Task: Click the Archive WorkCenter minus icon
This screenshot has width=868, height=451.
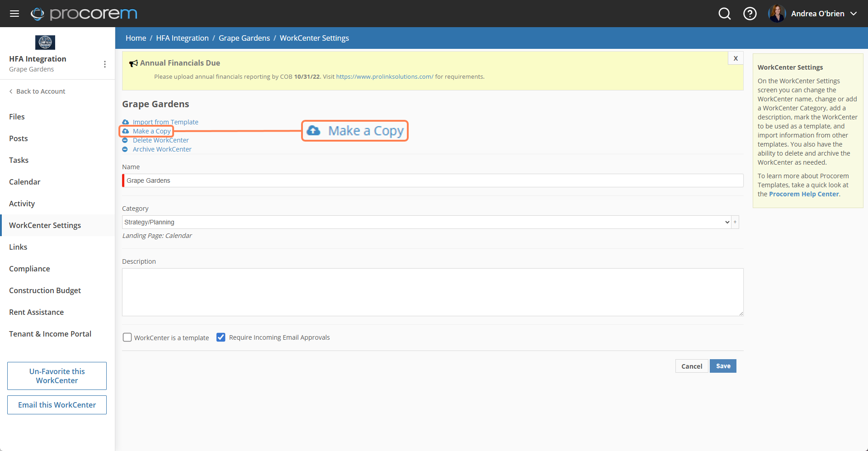Action: click(125, 149)
